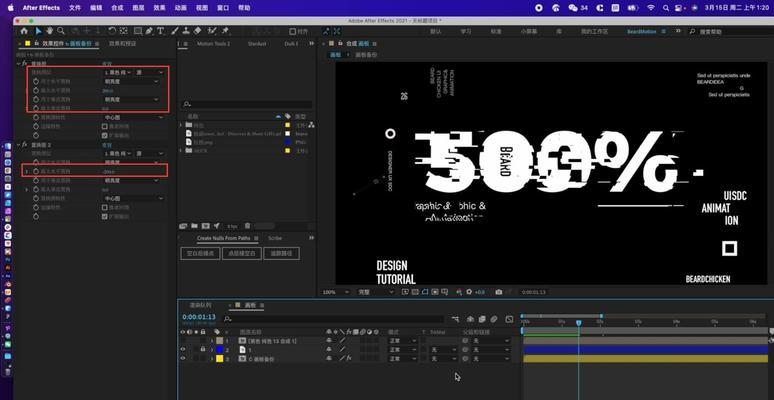Click the first Create Nulls From Paths button
Screen dimensions: 774x400
(x=200, y=253)
